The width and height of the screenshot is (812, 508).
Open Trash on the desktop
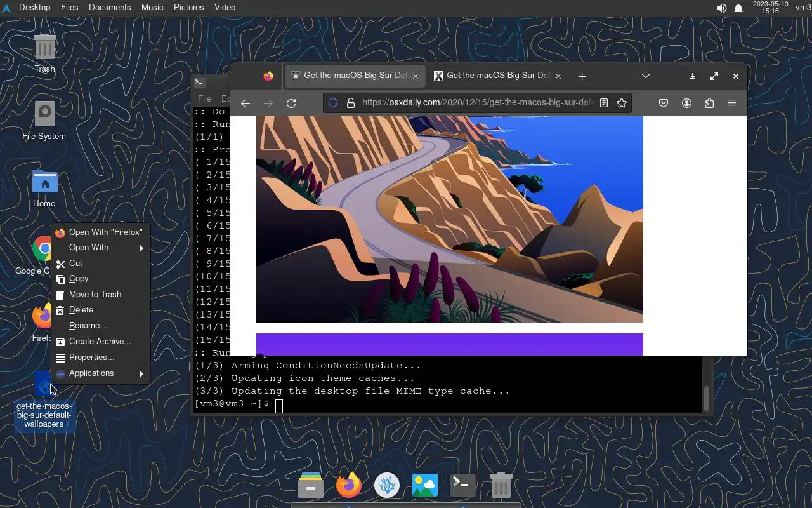44,54
